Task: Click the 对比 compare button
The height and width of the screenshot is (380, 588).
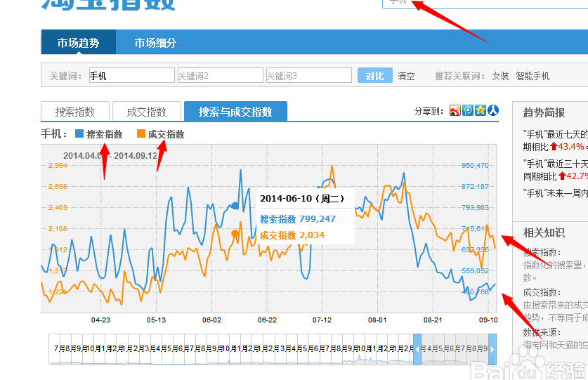Action: pyautogui.click(x=374, y=75)
